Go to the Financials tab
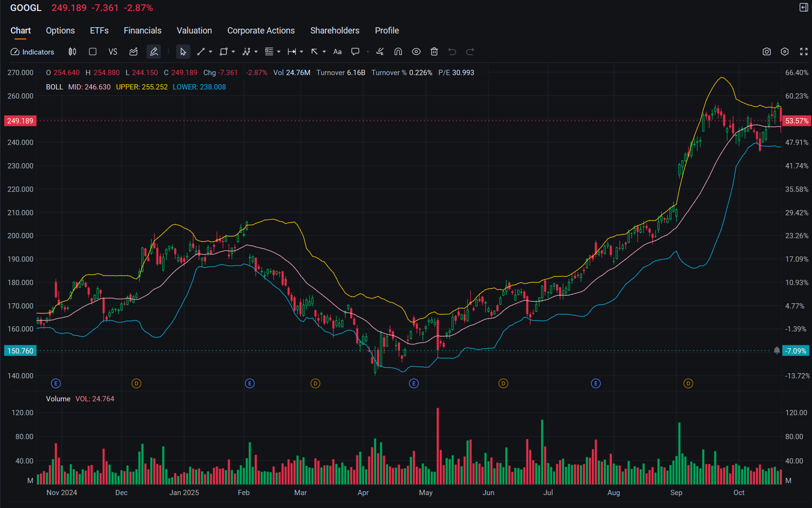The width and height of the screenshot is (812, 508). [143, 31]
